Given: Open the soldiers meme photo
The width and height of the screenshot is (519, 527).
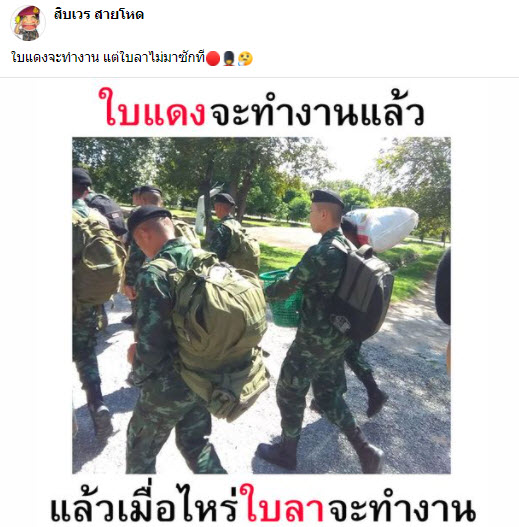Looking at the screenshot, I should [261, 305].
